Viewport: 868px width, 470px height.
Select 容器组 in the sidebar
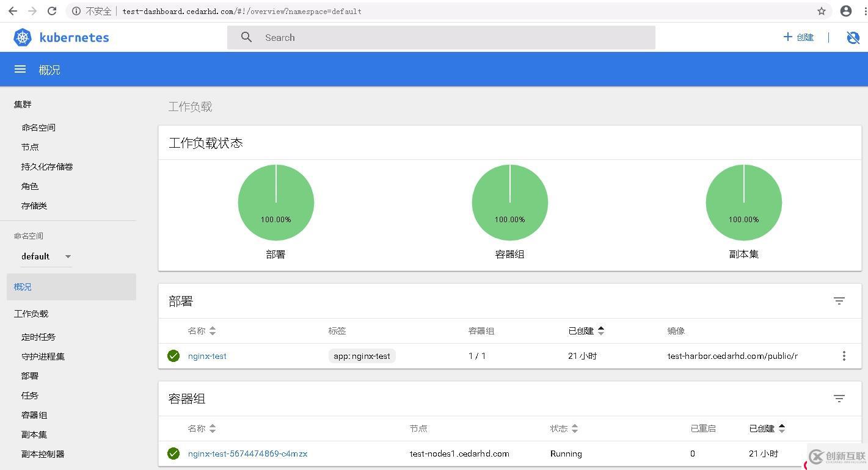(x=34, y=415)
